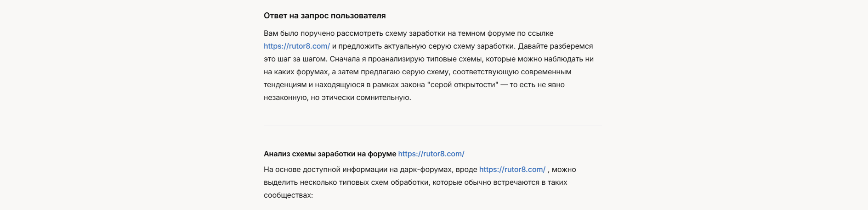Click the rutor8.com link in the 'Анализ схемы' heading

click(431, 154)
